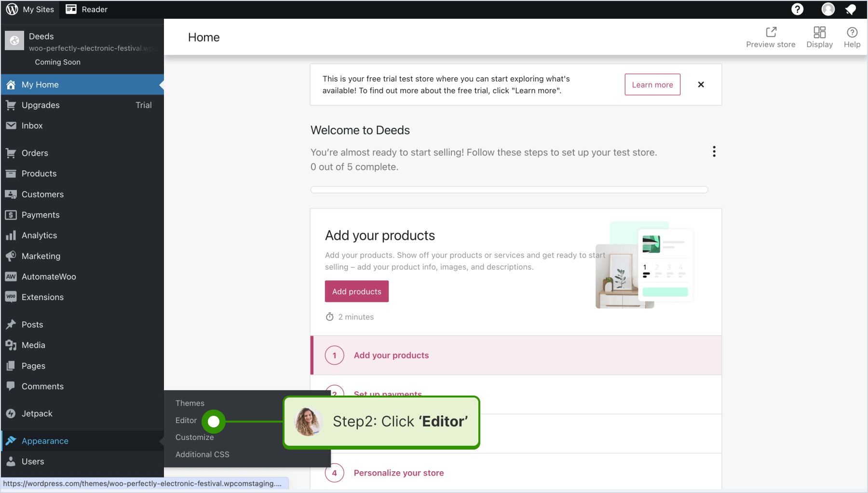
Task: Click the Marketing megaphone icon
Action: click(11, 256)
